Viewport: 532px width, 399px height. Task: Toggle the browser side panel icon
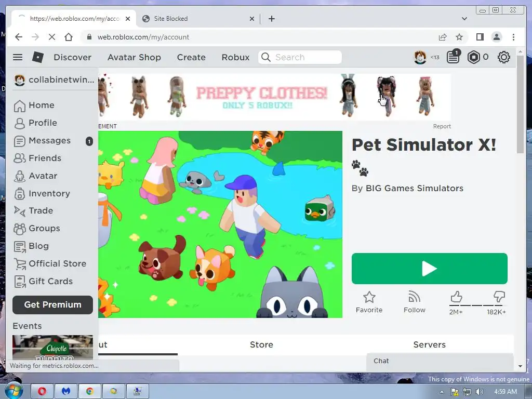480,37
